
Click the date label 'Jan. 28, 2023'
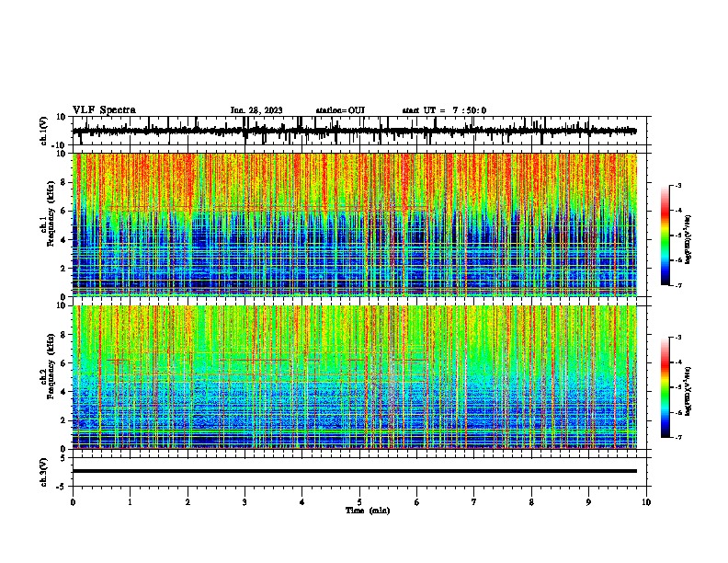[256, 110]
